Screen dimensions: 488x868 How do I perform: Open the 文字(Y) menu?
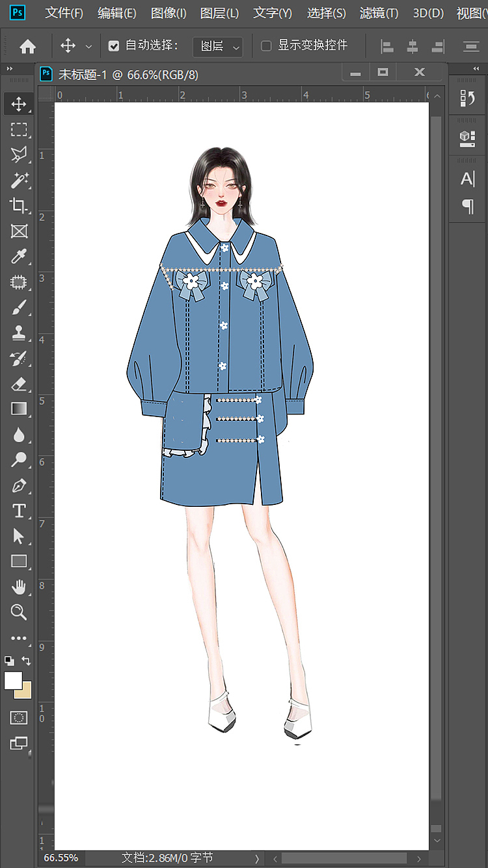coord(273,13)
